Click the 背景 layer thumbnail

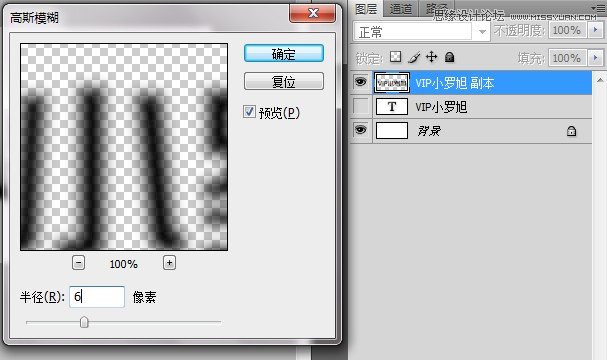tap(392, 130)
